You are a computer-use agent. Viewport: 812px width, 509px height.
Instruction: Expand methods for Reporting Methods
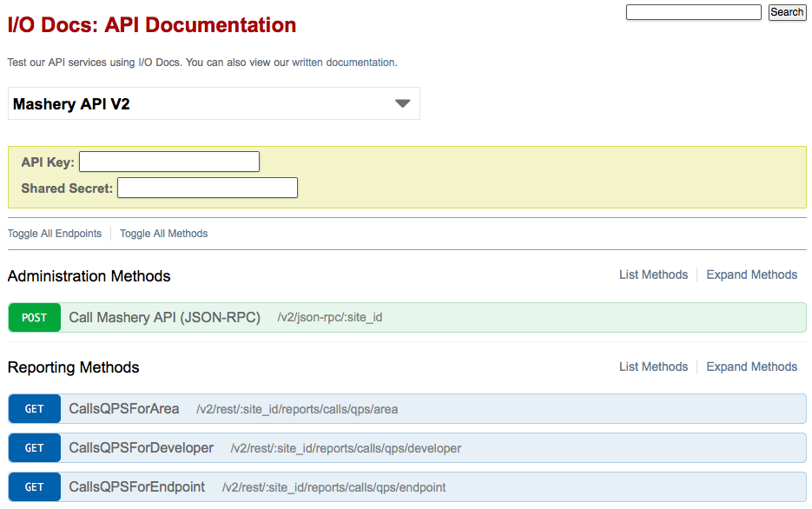point(752,367)
